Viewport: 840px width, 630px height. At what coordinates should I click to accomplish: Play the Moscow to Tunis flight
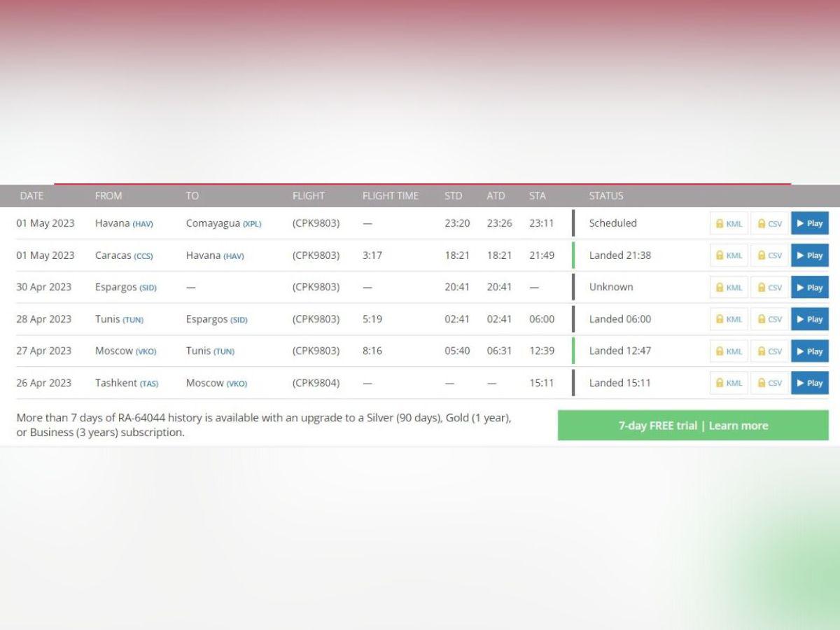coord(809,351)
